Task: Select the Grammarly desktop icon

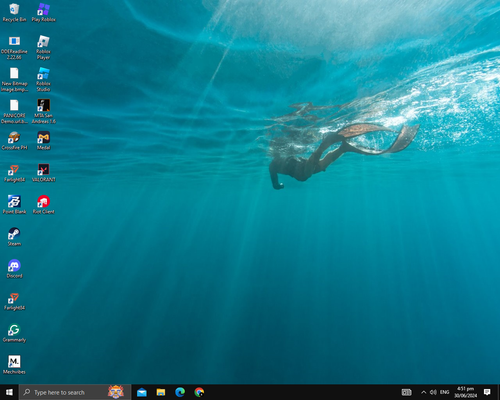Action: pyautogui.click(x=14, y=333)
